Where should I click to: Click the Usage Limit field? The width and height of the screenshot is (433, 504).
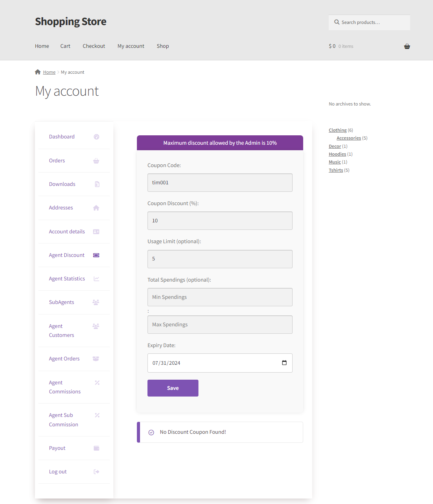tap(220, 259)
